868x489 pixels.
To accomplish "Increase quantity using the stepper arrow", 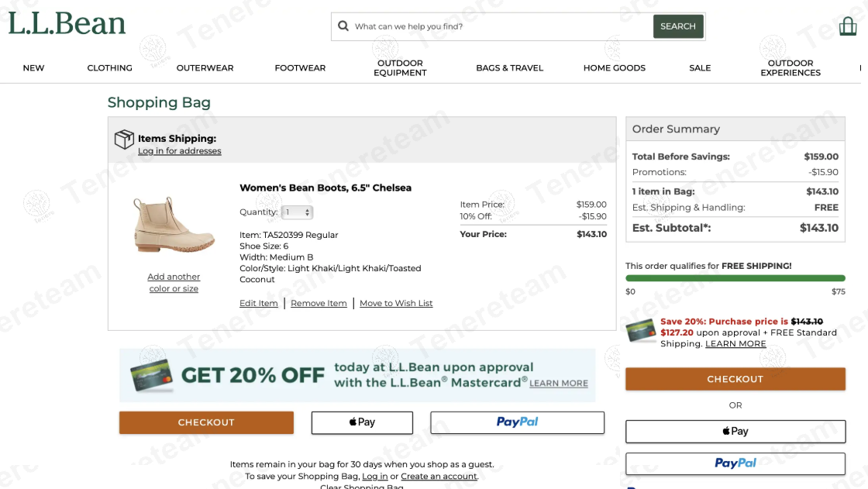I will coord(308,209).
